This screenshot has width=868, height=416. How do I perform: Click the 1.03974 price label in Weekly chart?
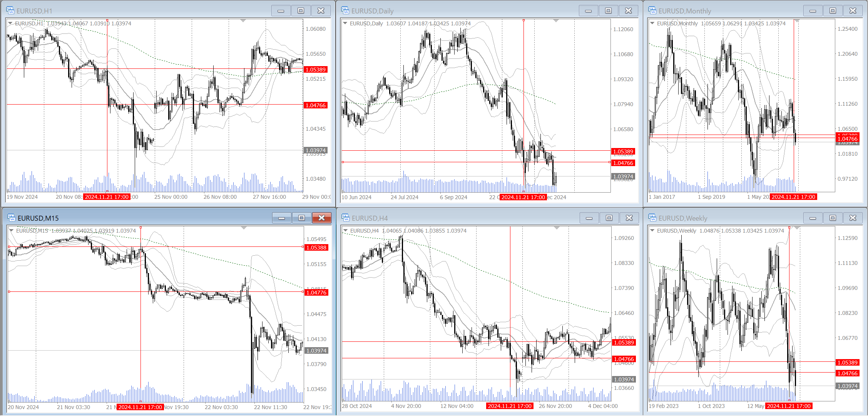tap(848, 386)
